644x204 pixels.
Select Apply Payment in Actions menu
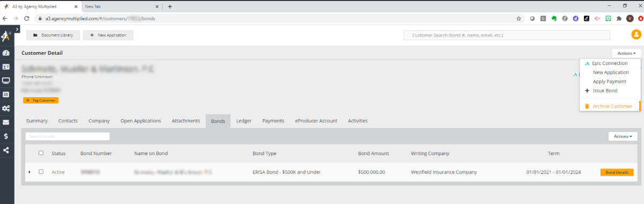(x=610, y=82)
